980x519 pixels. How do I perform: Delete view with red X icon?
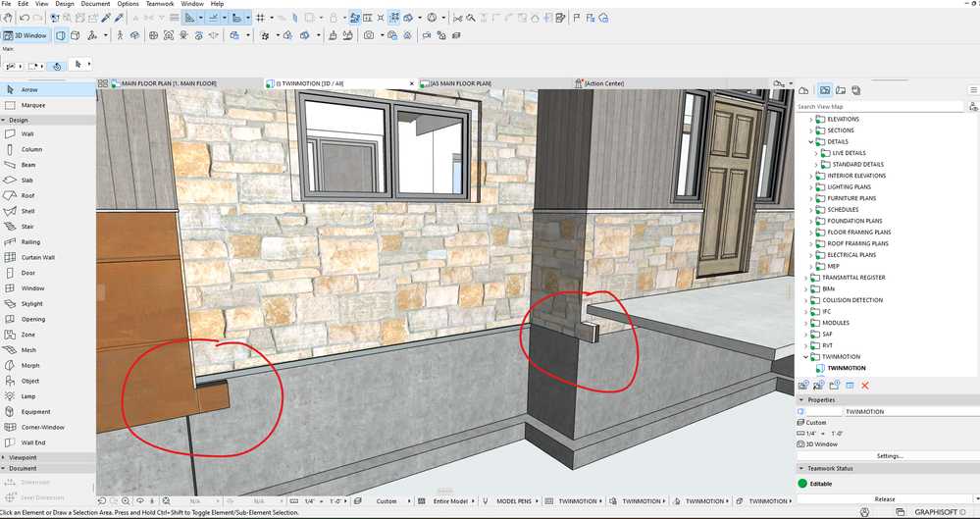(x=865, y=386)
